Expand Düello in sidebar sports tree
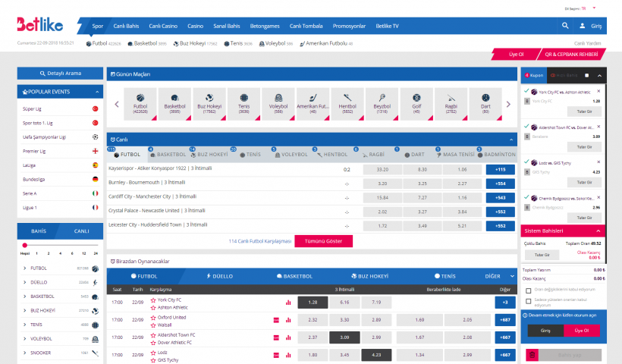The image size is (622, 364). click(24, 282)
